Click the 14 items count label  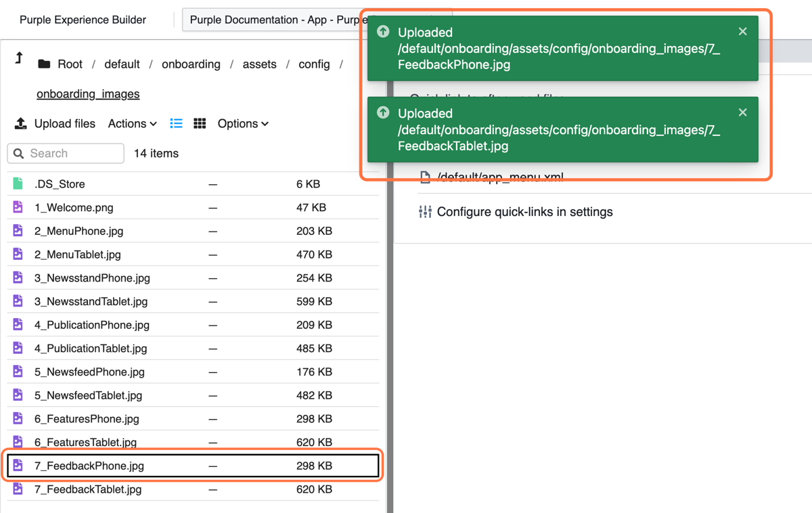[x=156, y=154]
